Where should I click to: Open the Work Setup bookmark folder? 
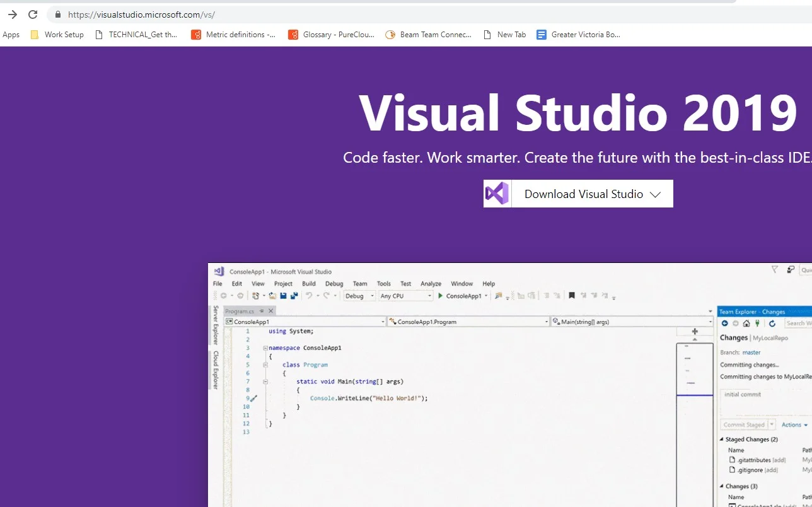pyautogui.click(x=57, y=35)
